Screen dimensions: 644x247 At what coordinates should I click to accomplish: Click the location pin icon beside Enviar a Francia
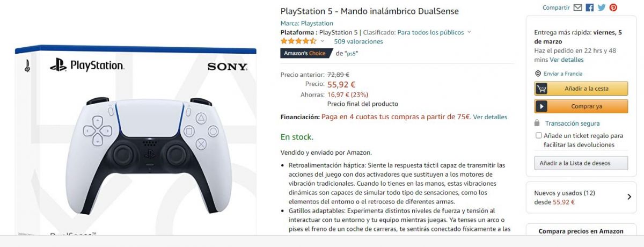pos(538,74)
